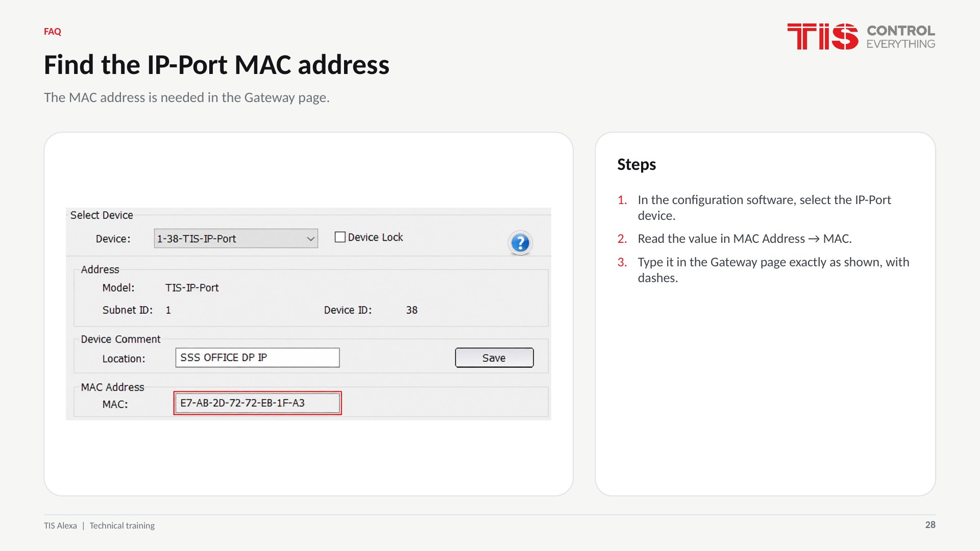This screenshot has width=980, height=551.
Task: Click the footer text Technical training
Action: pyautogui.click(x=122, y=525)
